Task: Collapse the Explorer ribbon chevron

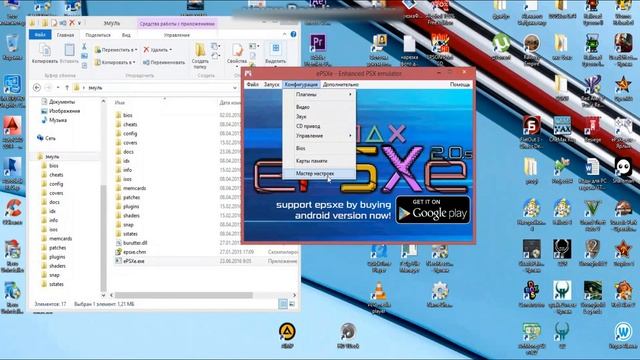Action: [284, 35]
